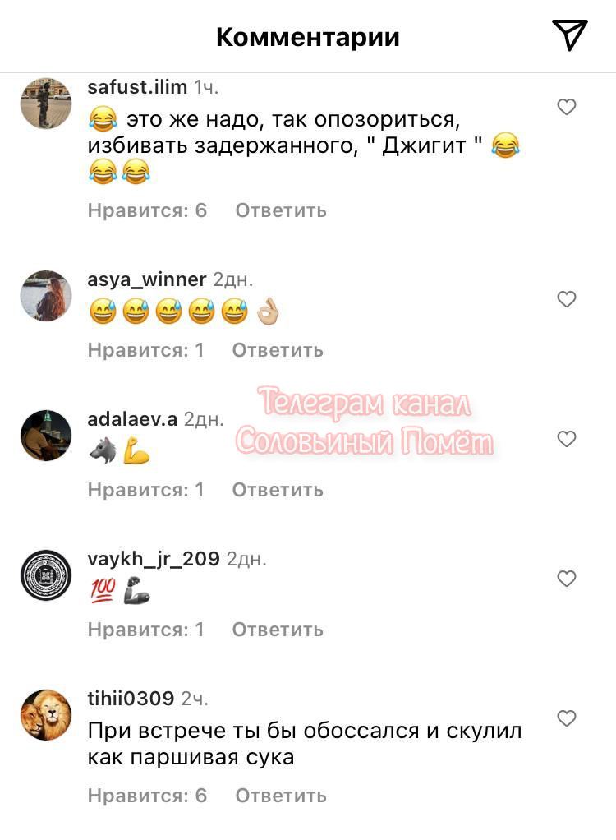Tap the heart next to the vaykh_jr_209 comment
Viewport: 616px width, 840px height.
coord(567,579)
